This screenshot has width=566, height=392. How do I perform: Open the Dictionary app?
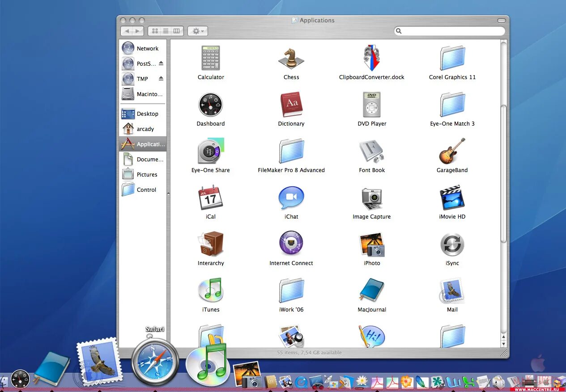291,105
